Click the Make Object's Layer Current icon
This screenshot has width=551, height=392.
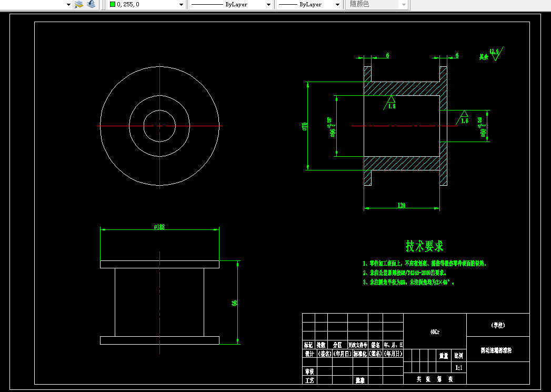(x=79, y=4)
